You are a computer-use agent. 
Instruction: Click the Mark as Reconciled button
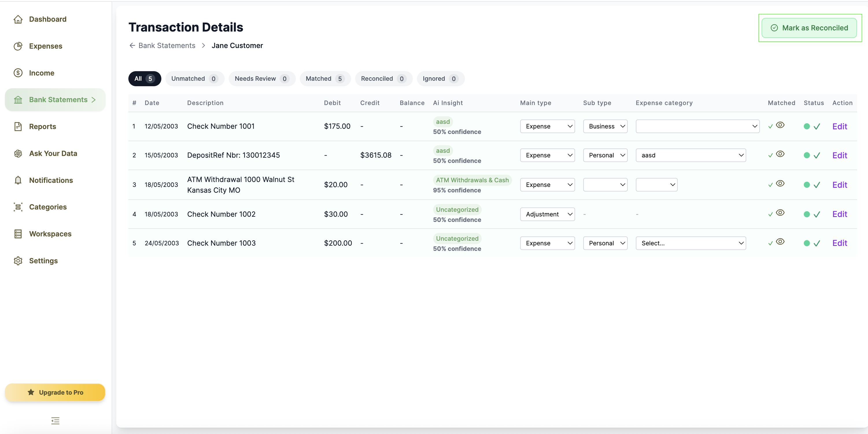click(809, 28)
